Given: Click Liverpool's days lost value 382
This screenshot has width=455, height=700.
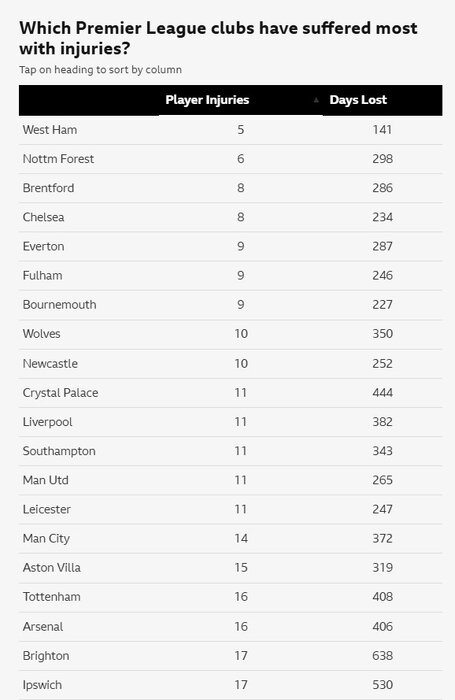Looking at the screenshot, I should click(x=382, y=422).
